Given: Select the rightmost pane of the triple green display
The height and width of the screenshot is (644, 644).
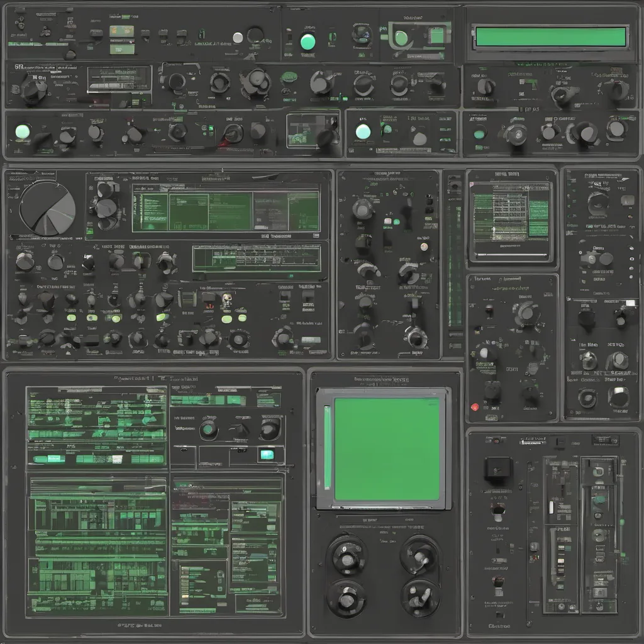Looking at the screenshot, I should pyautogui.click(x=303, y=211).
